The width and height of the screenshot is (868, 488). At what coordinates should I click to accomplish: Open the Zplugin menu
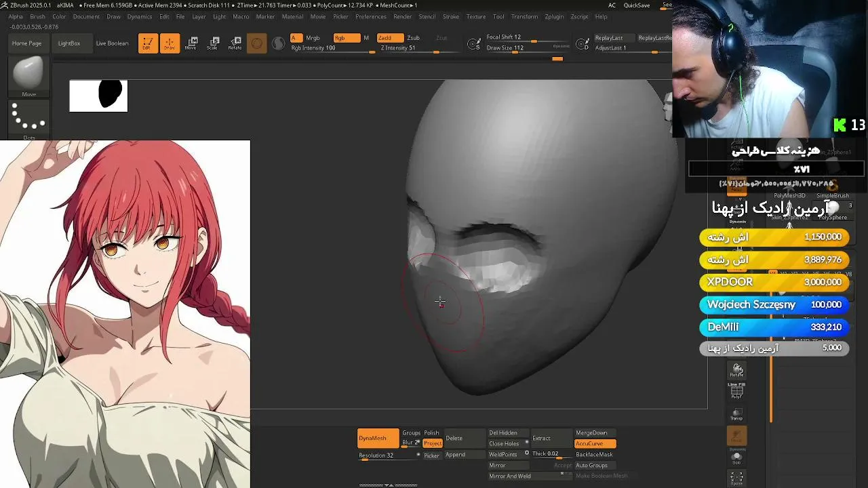pos(554,16)
